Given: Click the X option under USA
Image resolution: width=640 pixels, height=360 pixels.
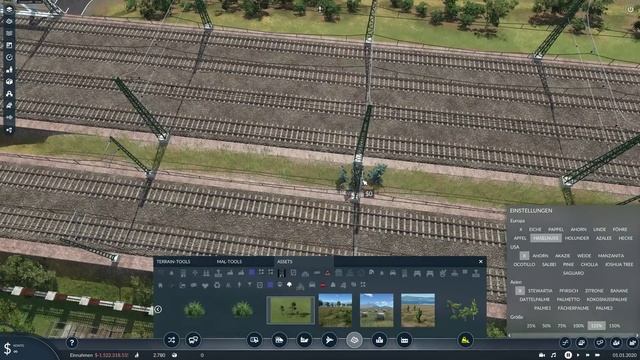Looking at the screenshot, I should [524, 256].
